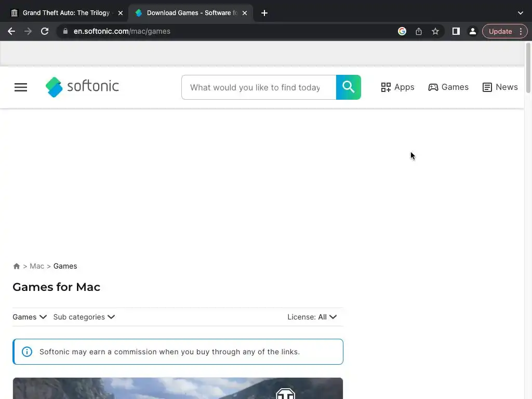The width and height of the screenshot is (532, 399).
Task: Open a new browser tab
Action: point(264,13)
